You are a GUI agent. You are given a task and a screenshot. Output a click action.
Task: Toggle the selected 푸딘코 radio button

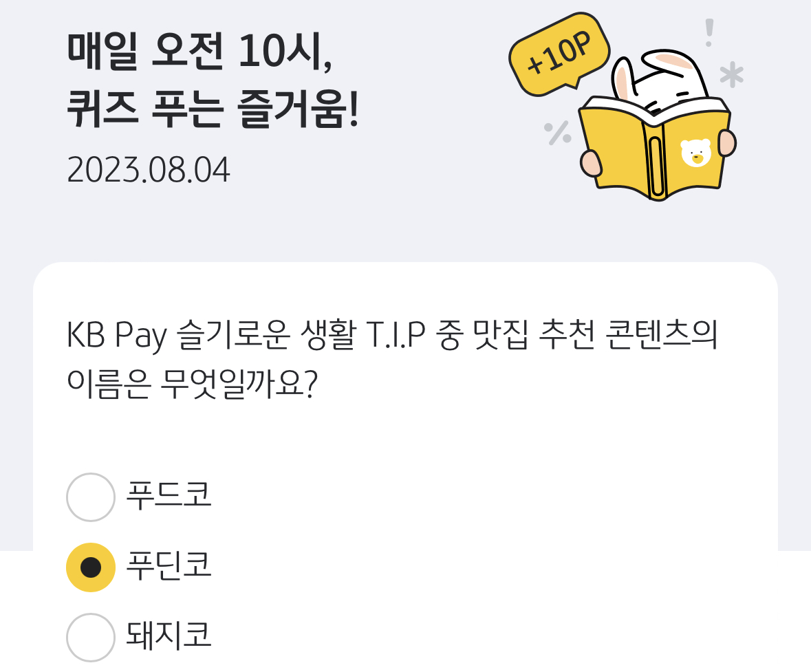(91, 567)
